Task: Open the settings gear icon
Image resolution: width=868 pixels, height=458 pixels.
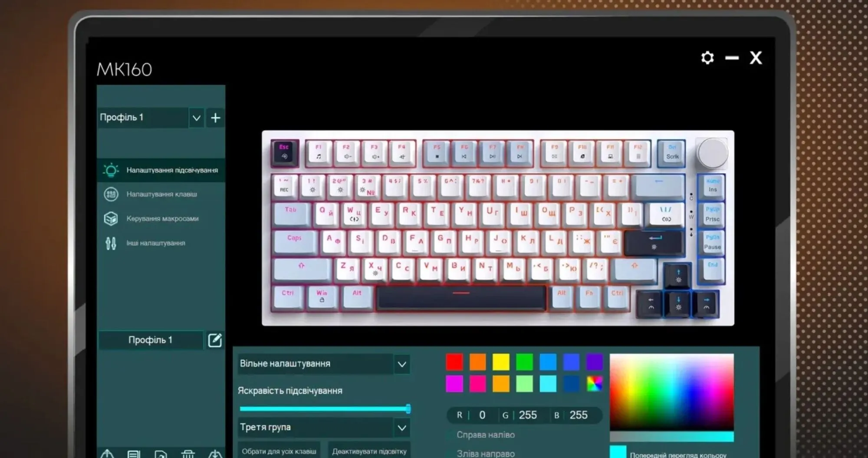Action: [x=707, y=58]
